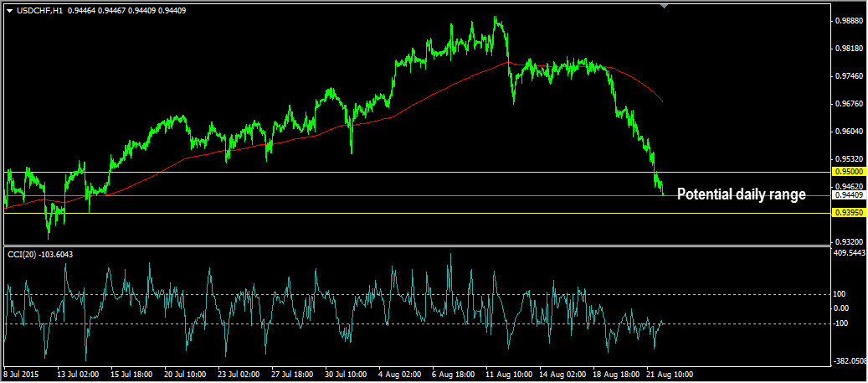Click the 27 Jul 18:00 time label
868x383 pixels.
click(292, 374)
